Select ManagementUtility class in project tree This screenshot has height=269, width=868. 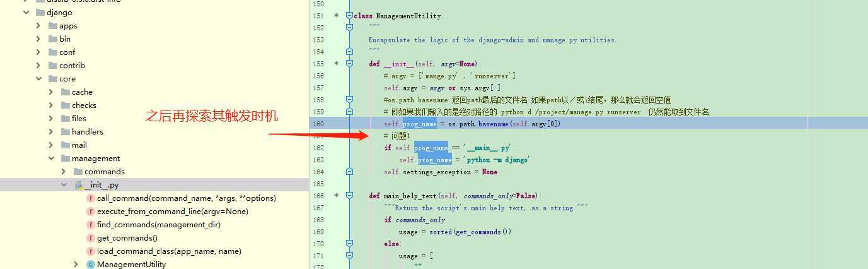(131, 264)
